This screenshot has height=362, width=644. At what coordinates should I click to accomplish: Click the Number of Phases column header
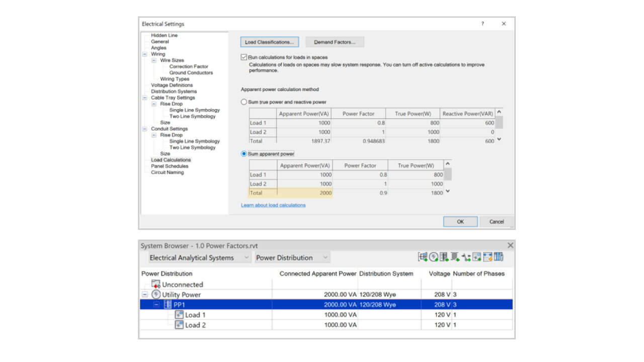pos(479,274)
